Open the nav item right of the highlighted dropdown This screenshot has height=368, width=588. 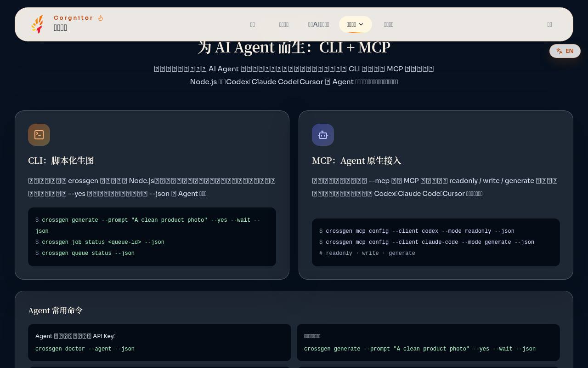coord(389,24)
